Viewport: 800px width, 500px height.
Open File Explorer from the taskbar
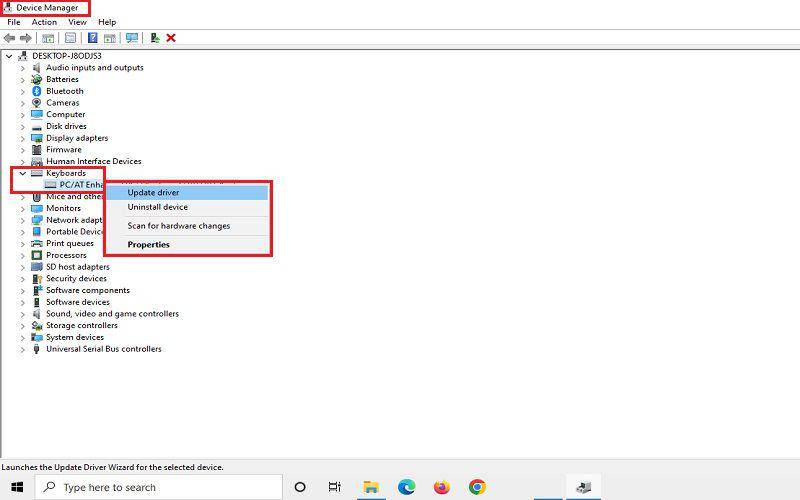click(x=371, y=487)
